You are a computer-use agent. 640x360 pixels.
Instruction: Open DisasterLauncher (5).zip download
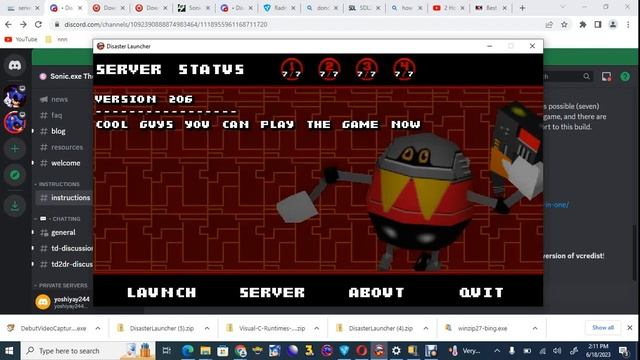click(x=156, y=328)
